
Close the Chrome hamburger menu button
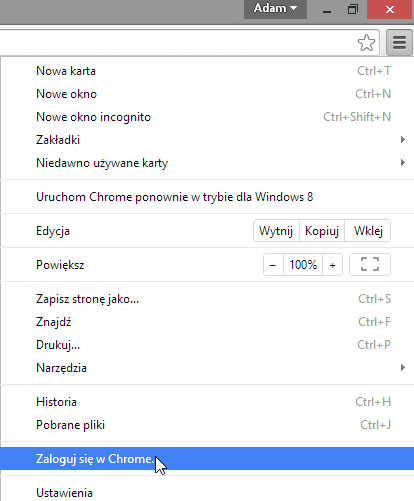pos(399,42)
